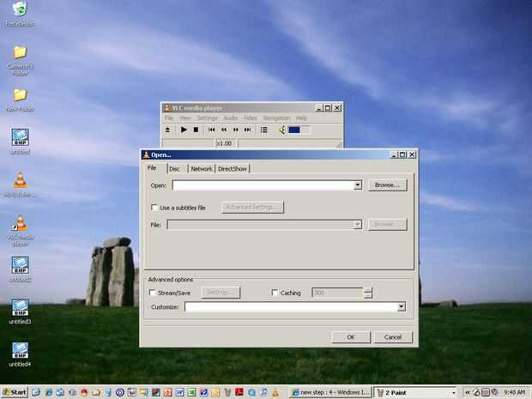Click the Word quick launch icon in the taskbar
Image resolution: width=532 pixels, height=399 pixels.
tap(179, 392)
